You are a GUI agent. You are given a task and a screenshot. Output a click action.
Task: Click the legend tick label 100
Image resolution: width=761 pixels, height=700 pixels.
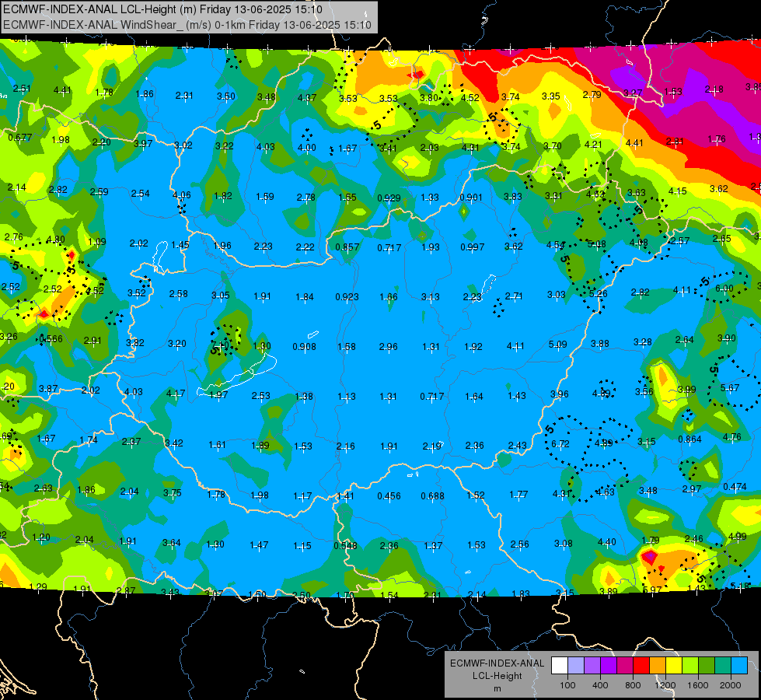coord(567,685)
